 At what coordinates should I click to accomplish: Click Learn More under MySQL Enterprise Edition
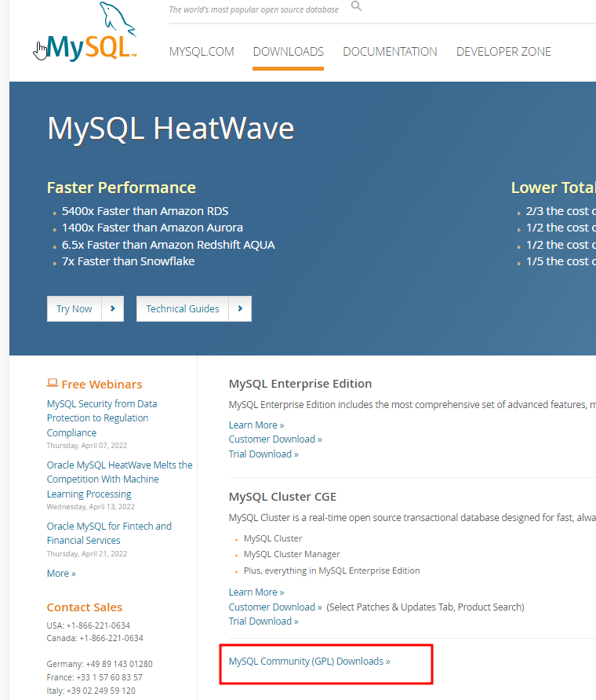tap(256, 425)
